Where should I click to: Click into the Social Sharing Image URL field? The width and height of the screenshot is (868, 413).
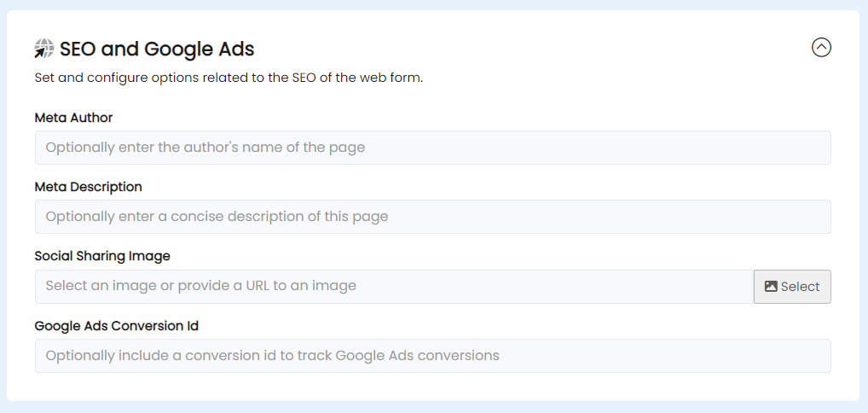[394, 287]
